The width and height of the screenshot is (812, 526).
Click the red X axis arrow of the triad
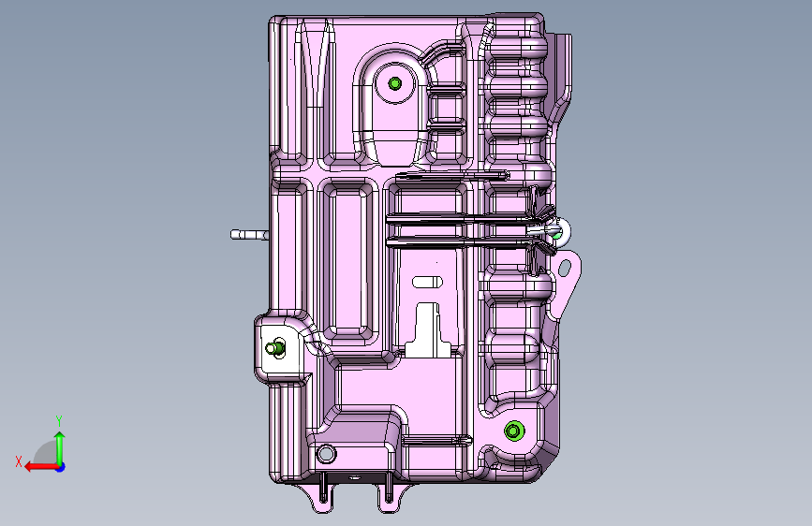pos(41,467)
